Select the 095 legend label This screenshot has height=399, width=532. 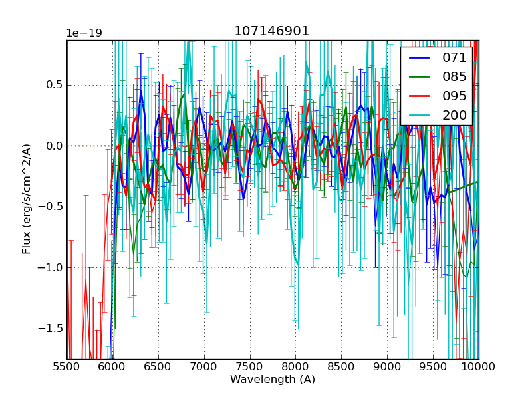454,96
